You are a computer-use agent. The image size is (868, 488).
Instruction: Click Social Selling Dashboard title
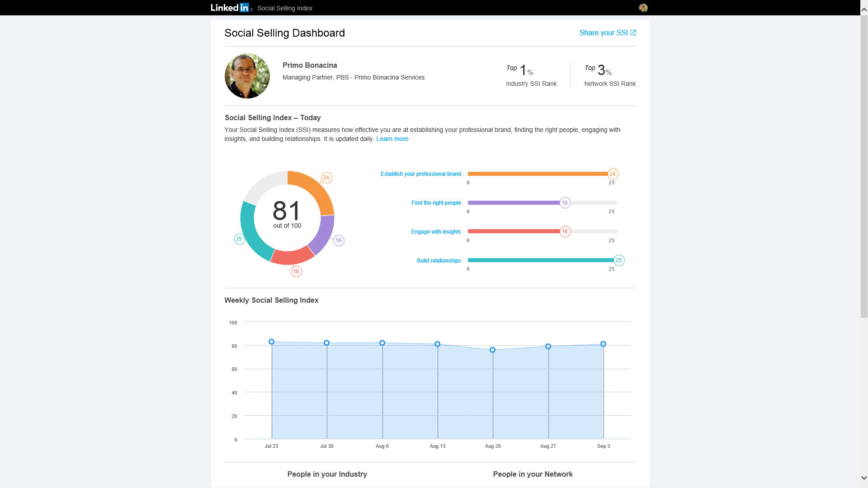click(x=285, y=33)
